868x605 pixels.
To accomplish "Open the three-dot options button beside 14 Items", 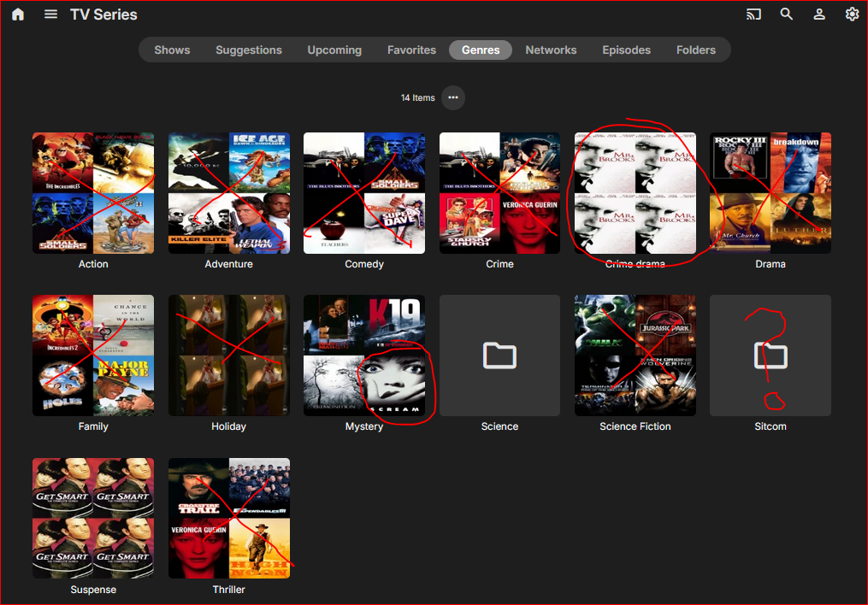I will tap(453, 98).
